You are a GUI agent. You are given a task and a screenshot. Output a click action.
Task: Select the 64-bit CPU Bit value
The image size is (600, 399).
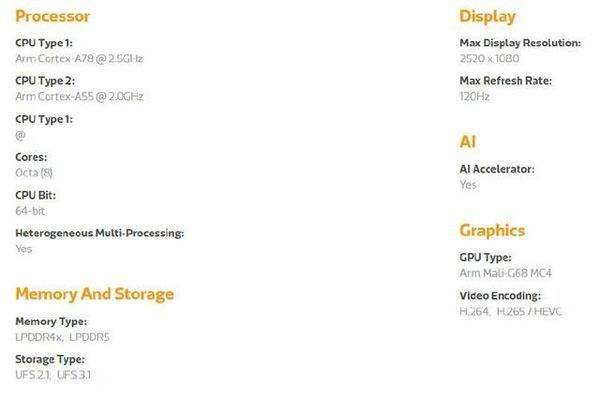point(30,211)
